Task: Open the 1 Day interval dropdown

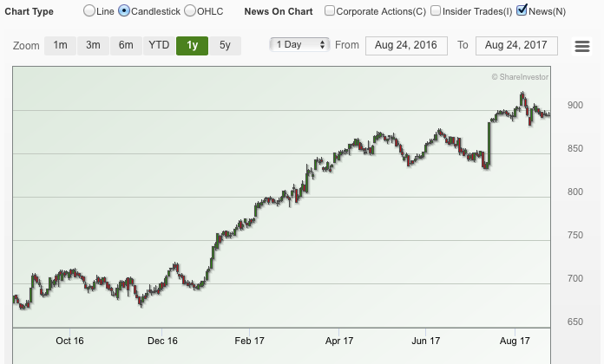Action: [299, 45]
